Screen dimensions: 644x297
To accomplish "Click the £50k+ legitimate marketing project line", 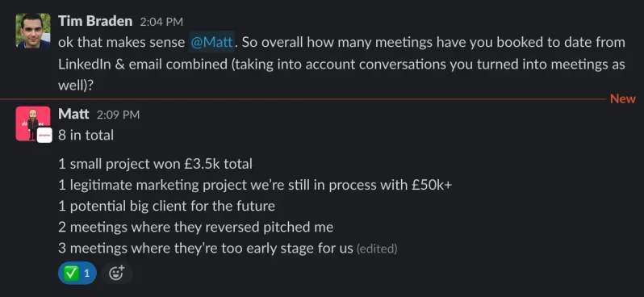I will pyautogui.click(x=255, y=186).
